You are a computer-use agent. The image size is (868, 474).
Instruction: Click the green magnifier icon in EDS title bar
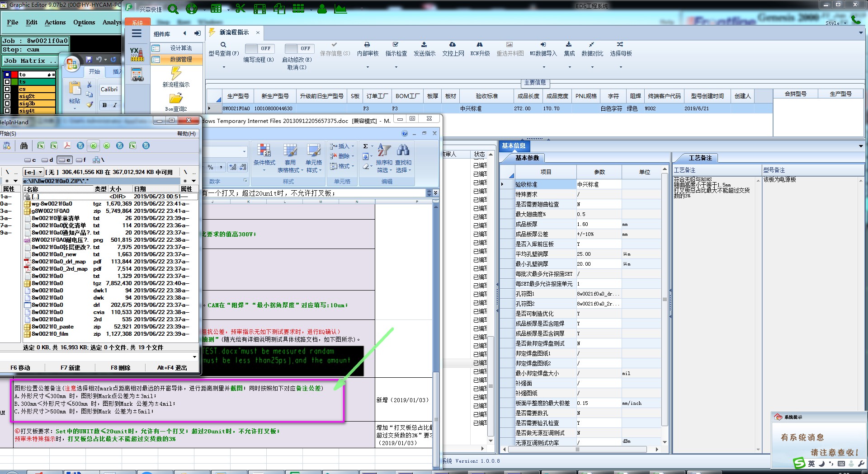pyautogui.click(x=173, y=9)
